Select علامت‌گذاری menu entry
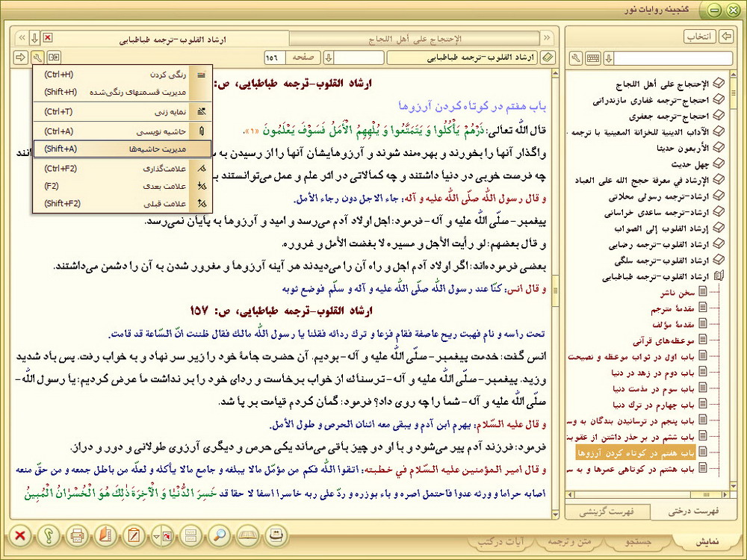The image size is (747, 560). click(x=123, y=169)
